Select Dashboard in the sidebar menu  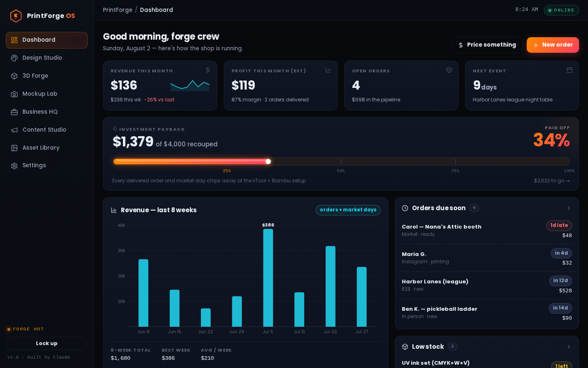(47, 40)
